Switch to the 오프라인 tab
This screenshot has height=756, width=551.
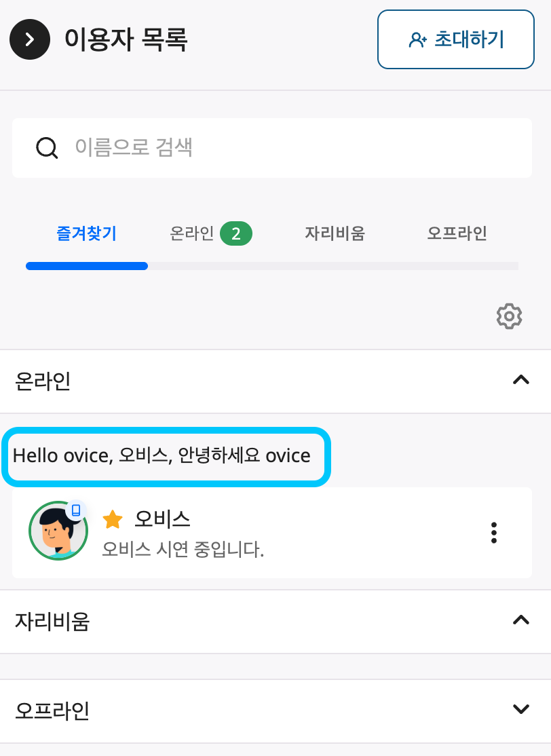457,234
